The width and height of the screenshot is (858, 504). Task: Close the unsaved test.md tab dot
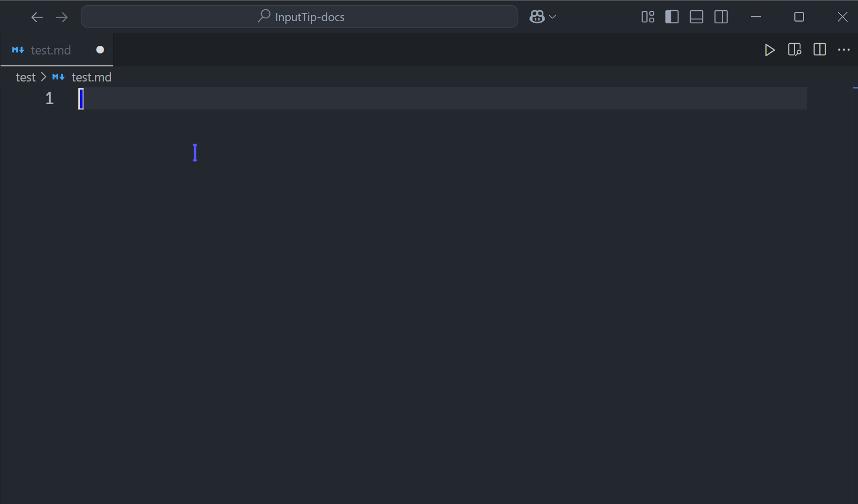tap(100, 50)
